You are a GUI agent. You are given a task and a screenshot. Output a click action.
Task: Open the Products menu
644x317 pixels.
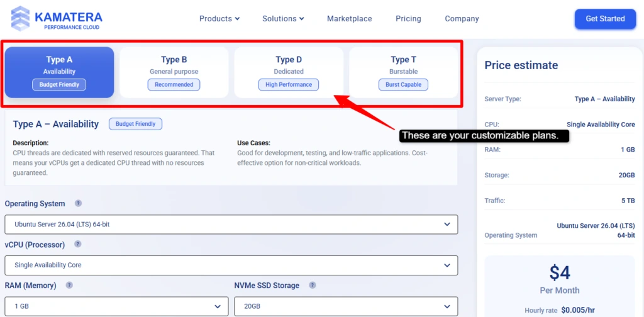pos(219,18)
